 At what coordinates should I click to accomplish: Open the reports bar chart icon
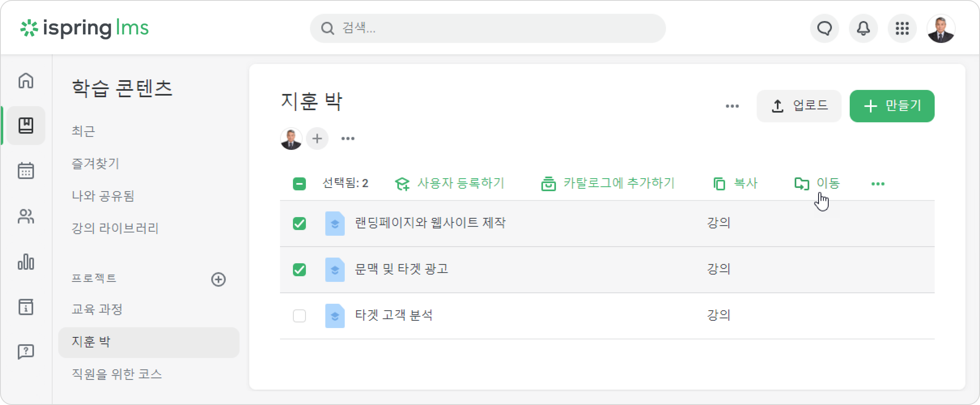(x=26, y=262)
